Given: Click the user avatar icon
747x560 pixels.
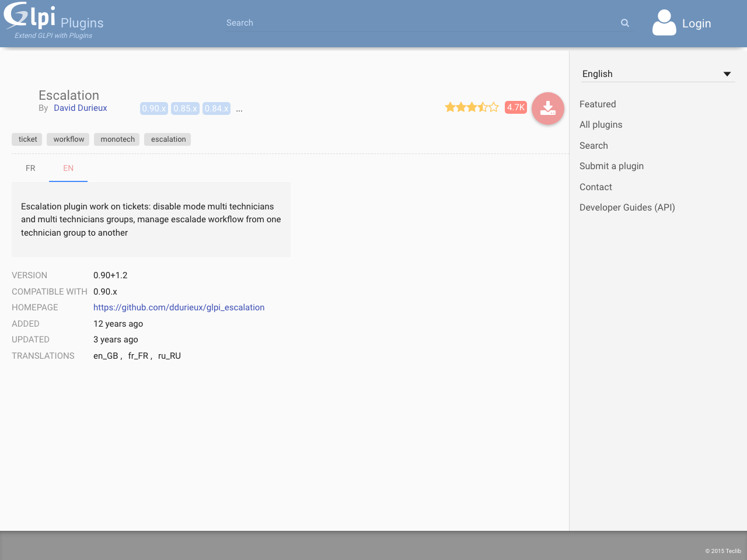Looking at the screenshot, I should click(x=664, y=23).
